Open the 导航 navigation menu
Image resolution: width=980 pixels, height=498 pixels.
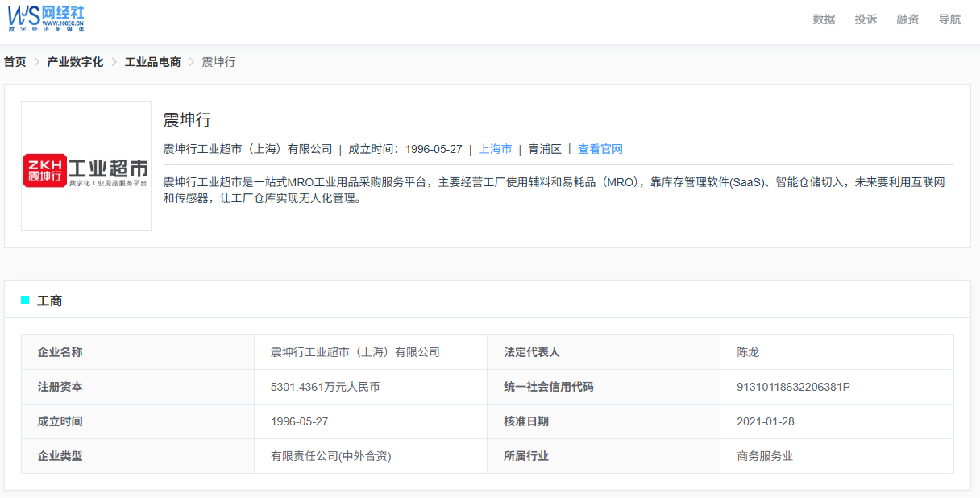click(949, 19)
